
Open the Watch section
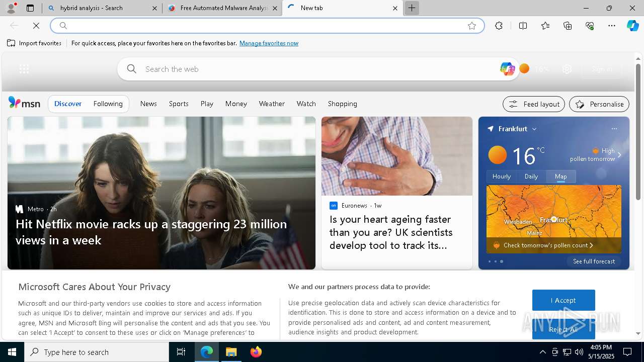tap(306, 104)
